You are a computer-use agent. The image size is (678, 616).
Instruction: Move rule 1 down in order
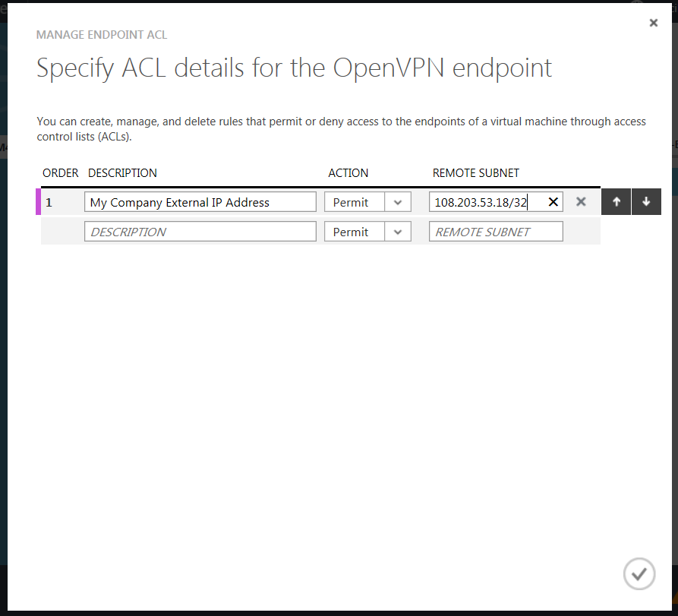646,202
